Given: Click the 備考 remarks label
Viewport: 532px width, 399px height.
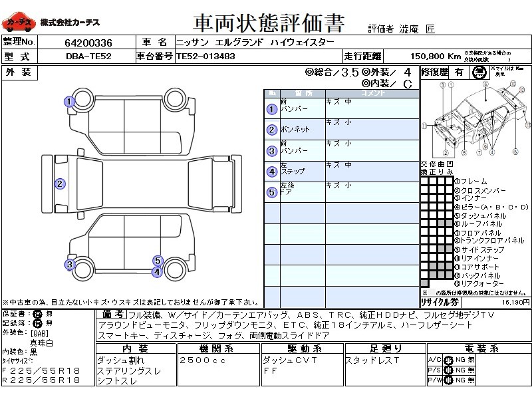Looking at the screenshot, I should point(110,314).
